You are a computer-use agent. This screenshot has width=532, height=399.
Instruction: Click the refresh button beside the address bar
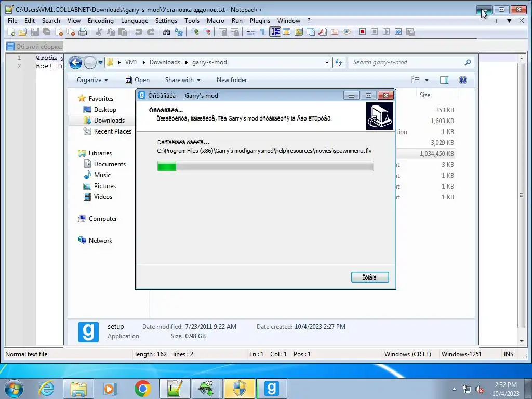click(x=339, y=62)
